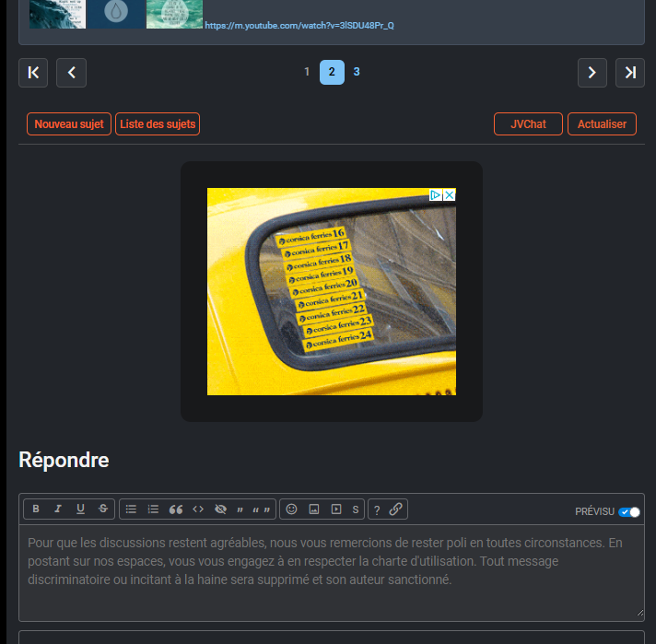Click Actualiser to refresh the topic
The height and width of the screenshot is (644, 656).
click(602, 123)
